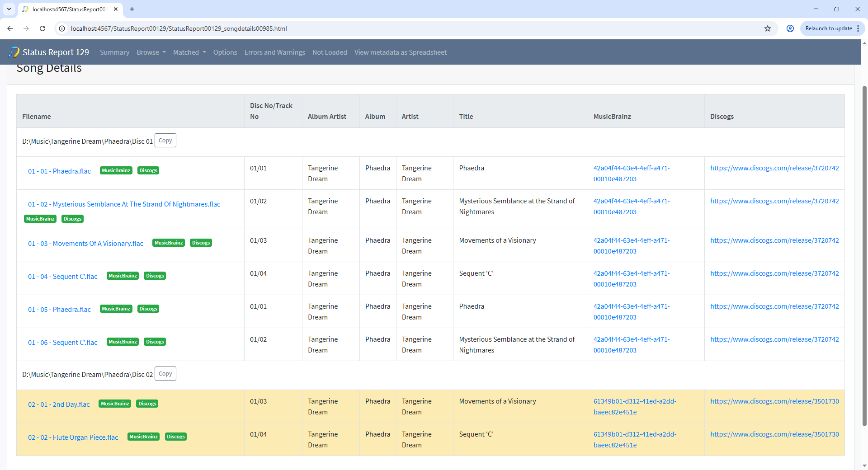Image resolution: width=868 pixels, height=470 pixels.
Task: Expand the Browse dropdown menu
Action: (151, 52)
